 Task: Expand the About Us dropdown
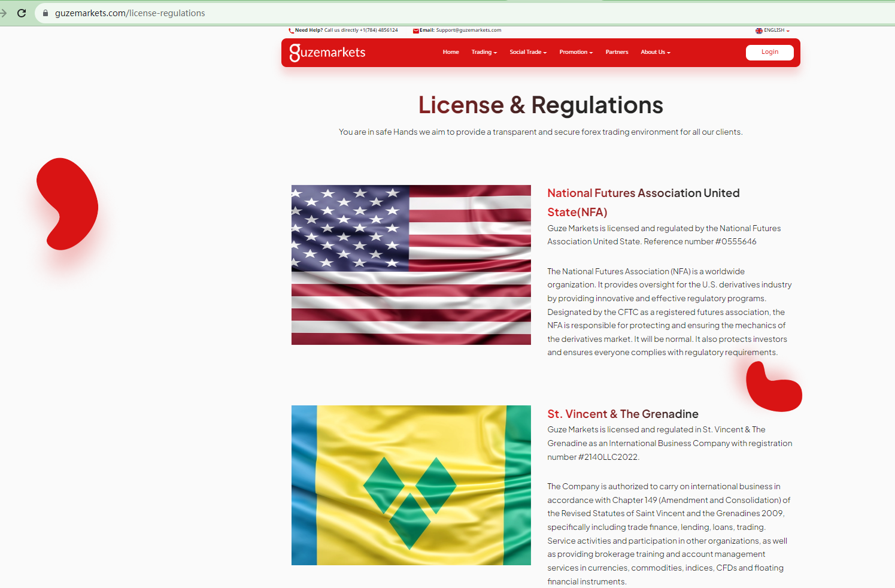point(656,52)
